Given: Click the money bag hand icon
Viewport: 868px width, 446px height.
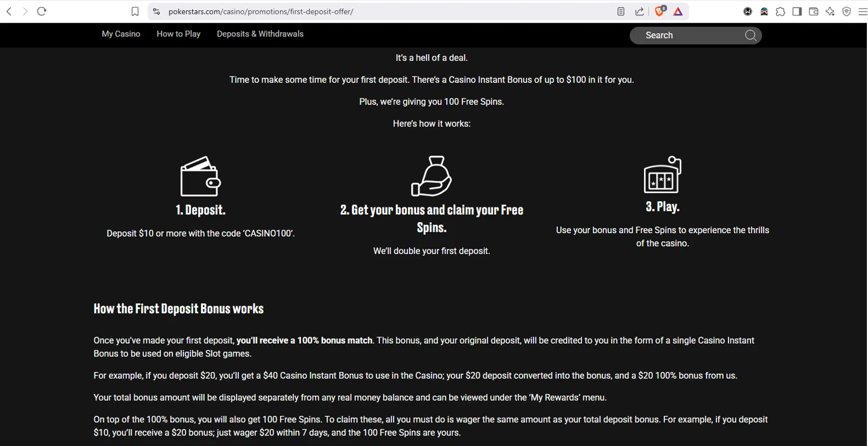Looking at the screenshot, I should (432, 176).
